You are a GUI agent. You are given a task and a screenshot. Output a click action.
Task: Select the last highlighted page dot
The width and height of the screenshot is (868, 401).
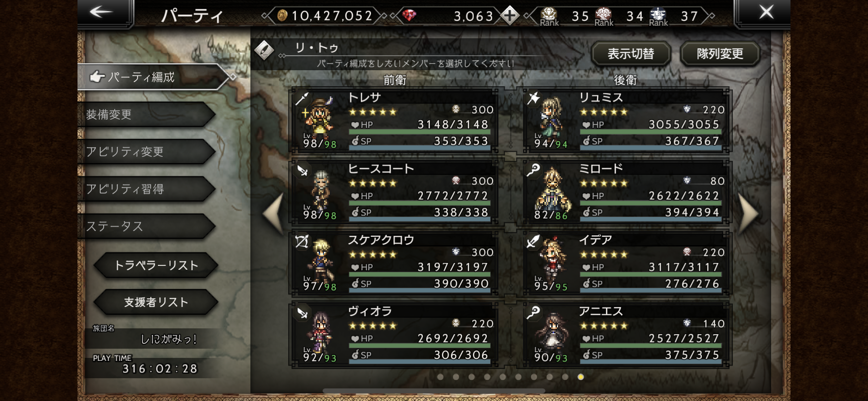tap(581, 377)
